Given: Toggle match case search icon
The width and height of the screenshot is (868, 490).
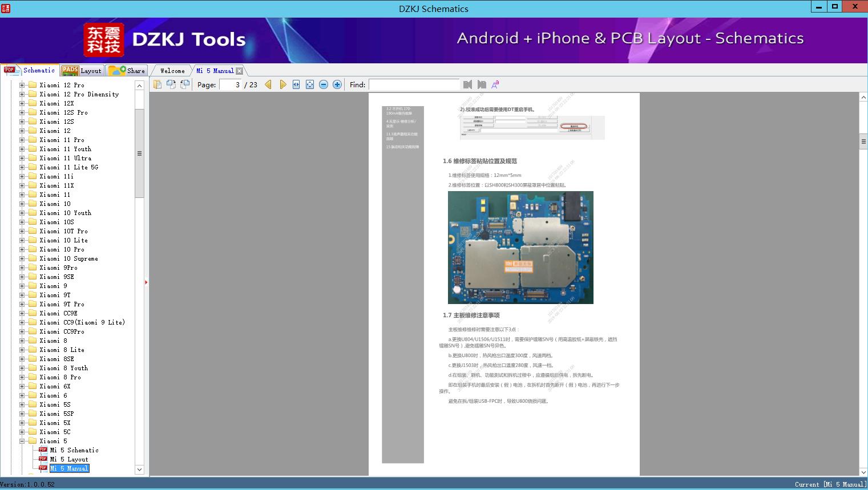Looking at the screenshot, I should coord(495,84).
